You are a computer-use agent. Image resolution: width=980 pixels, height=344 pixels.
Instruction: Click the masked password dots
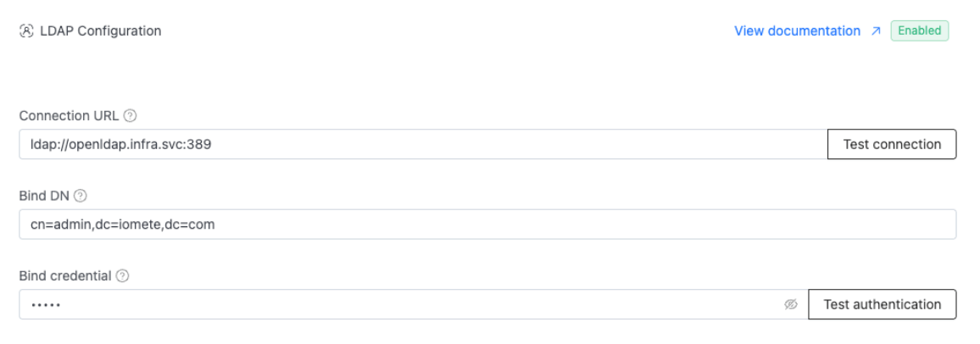click(x=45, y=305)
